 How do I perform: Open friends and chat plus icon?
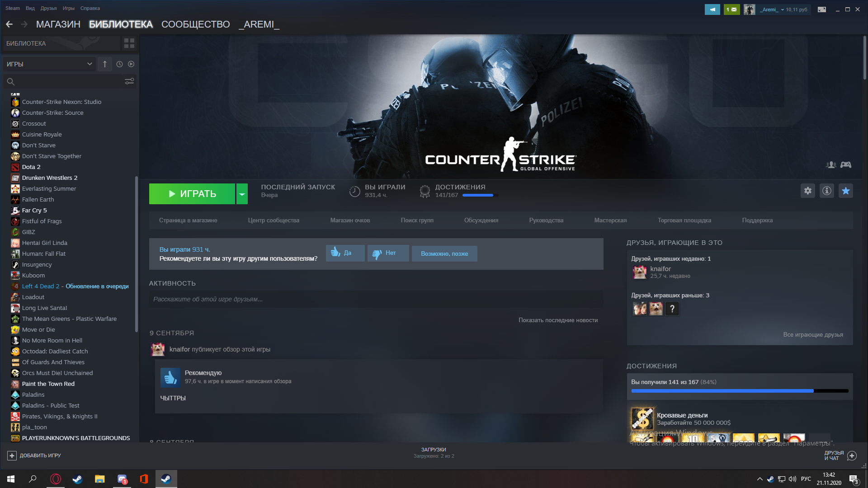(852, 455)
